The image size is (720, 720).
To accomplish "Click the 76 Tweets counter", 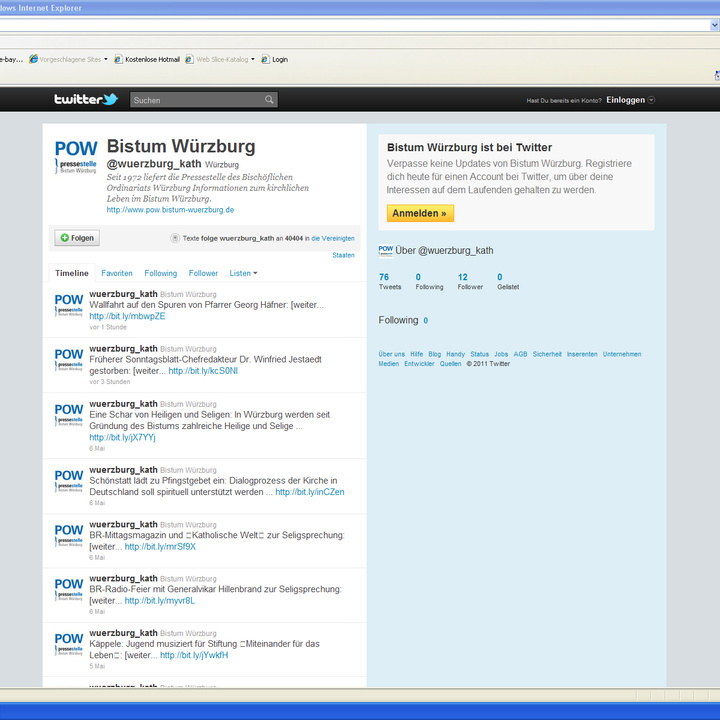I will (x=390, y=281).
